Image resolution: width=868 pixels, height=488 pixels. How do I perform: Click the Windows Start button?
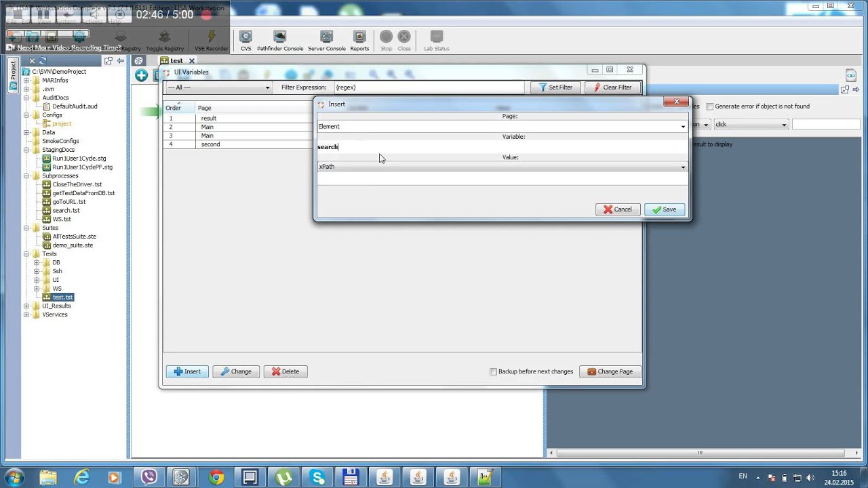click(x=15, y=477)
